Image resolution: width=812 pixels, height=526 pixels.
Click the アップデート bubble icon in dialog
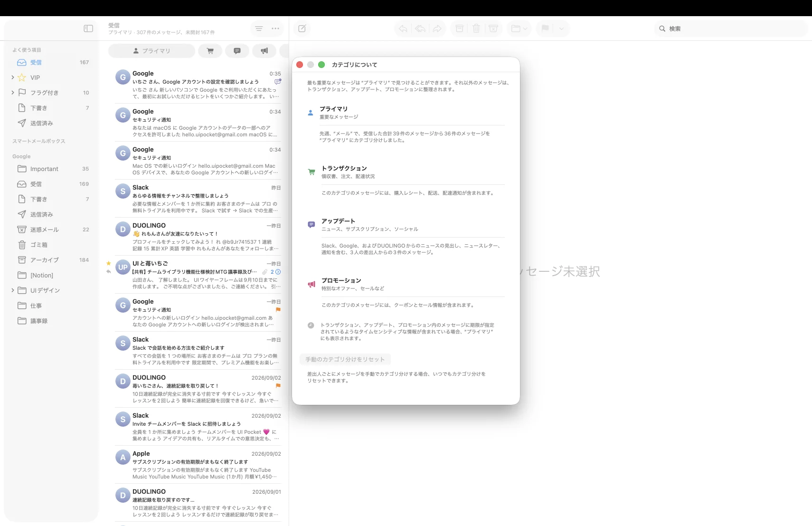click(311, 225)
